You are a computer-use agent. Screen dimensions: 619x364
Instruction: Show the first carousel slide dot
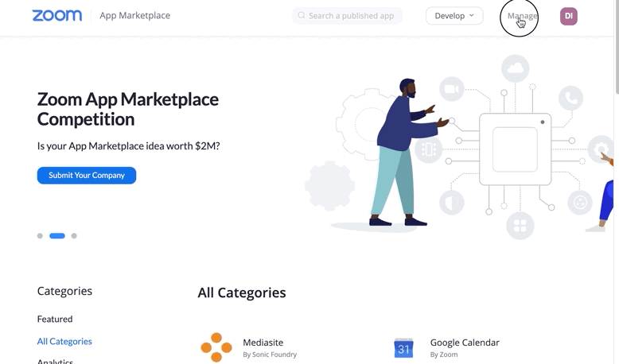click(x=40, y=236)
